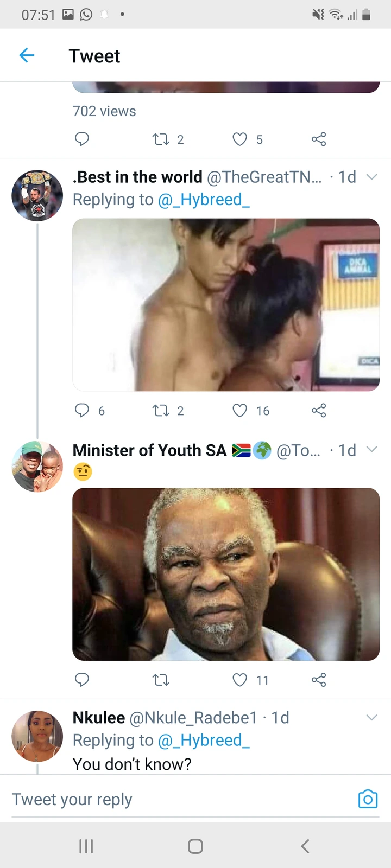Screen dimensions: 391x868
Task: Share the .Best in the world reply
Action: [319, 411]
